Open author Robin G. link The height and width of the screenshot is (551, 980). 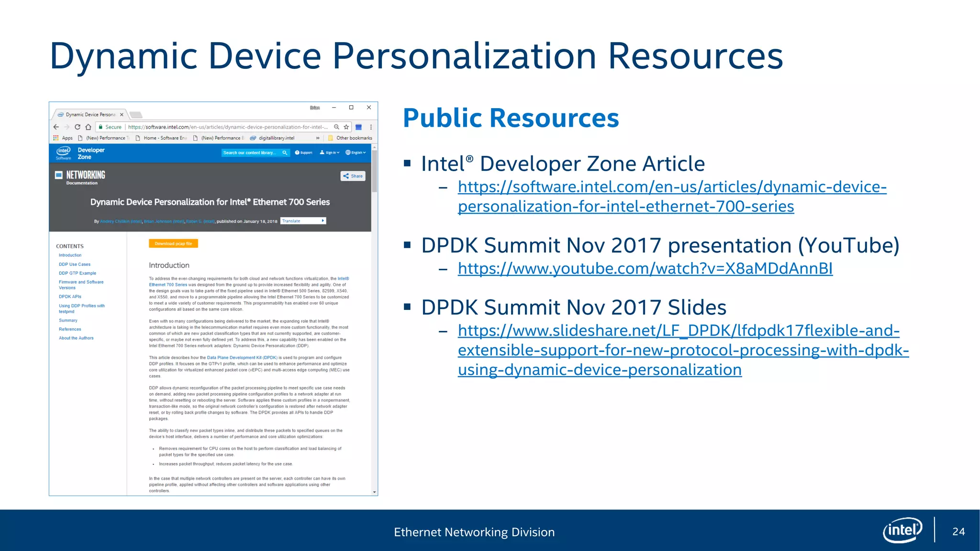coord(200,221)
